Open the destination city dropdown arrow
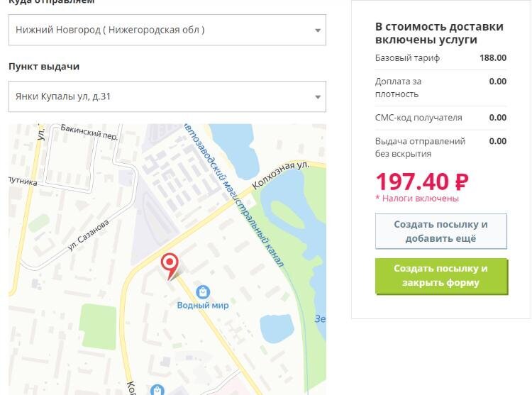 click(x=318, y=30)
